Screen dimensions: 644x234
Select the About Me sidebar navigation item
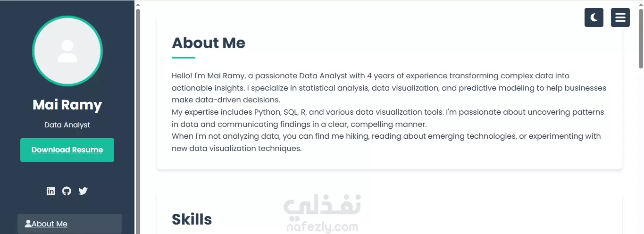69,224
